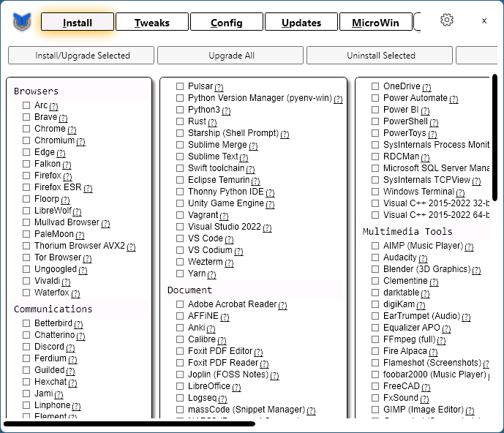Viewport: 504px width, 433px height.
Task: Click the Uninstall Selected button
Action: pos(380,56)
